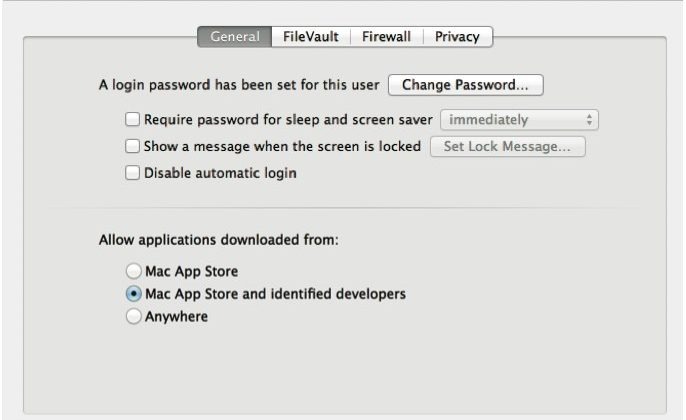Click the 'Allow applications downloaded from:' heading
The image size is (686, 420).
[x=219, y=241]
